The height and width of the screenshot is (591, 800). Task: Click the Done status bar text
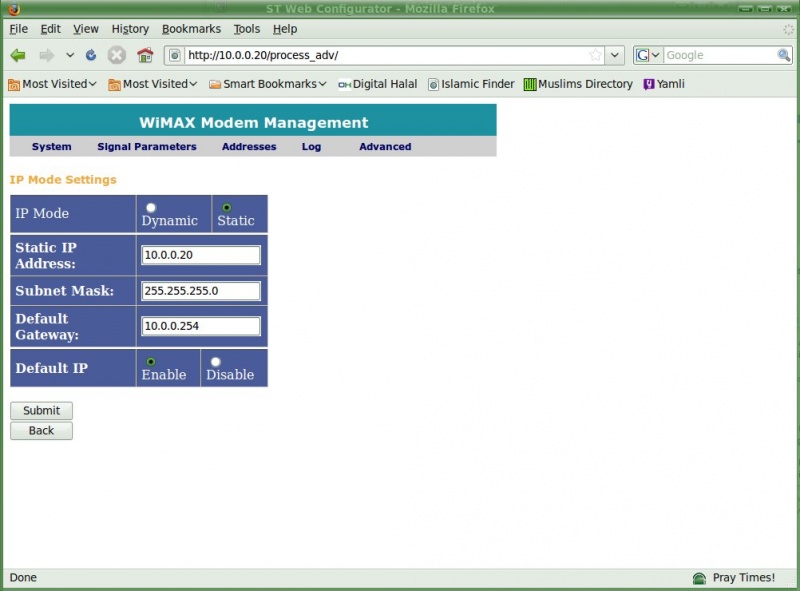[23, 578]
